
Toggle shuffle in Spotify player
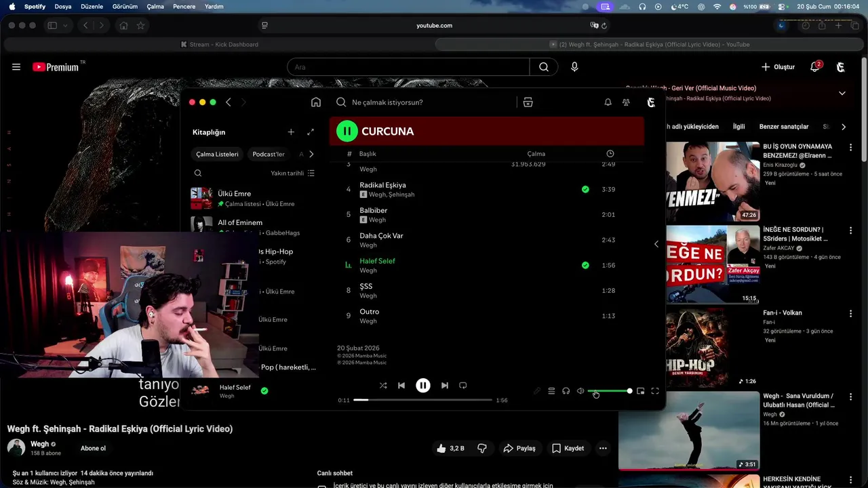383,386
